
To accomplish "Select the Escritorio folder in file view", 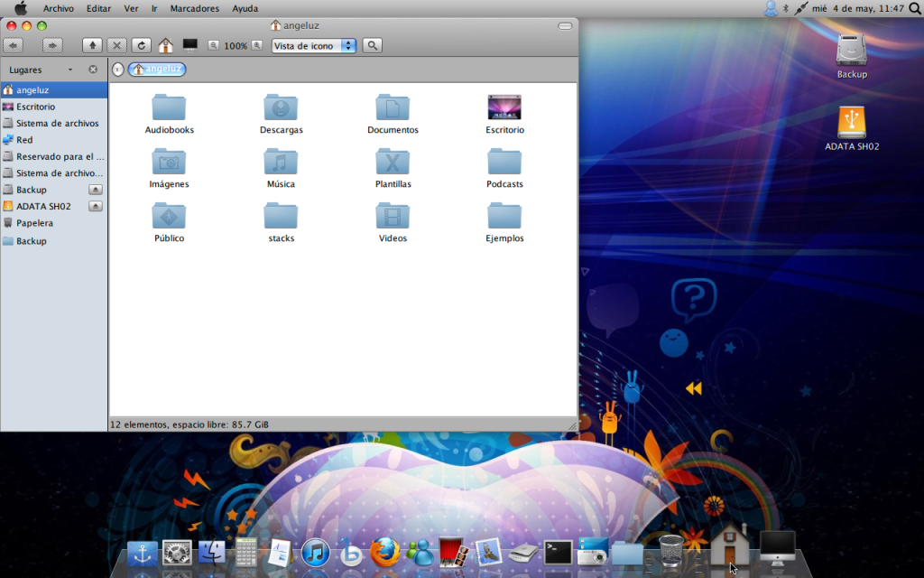I will point(504,115).
